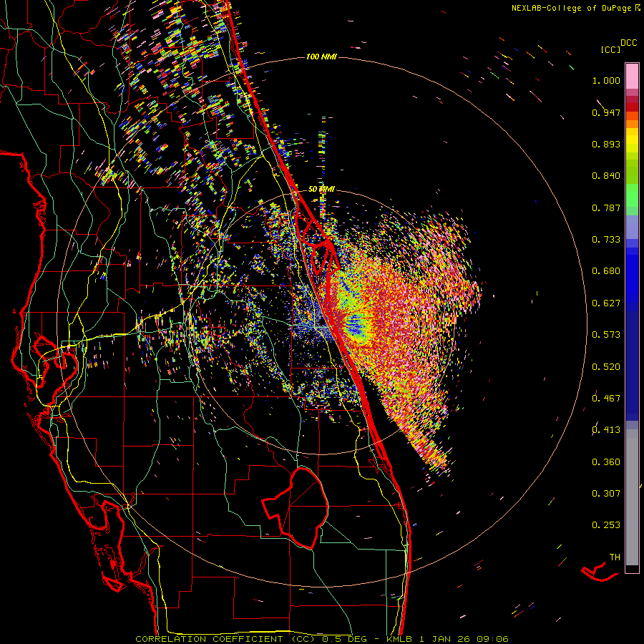Select the 0.947 scale value
The width and height of the screenshot is (644, 644).
click(x=606, y=112)
